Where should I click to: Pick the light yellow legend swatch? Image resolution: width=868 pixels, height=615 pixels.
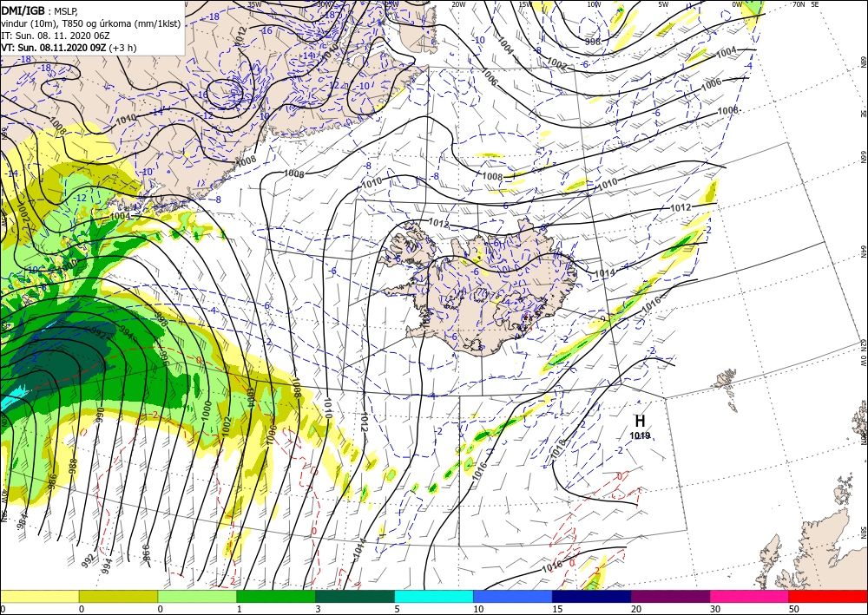pos(39,596)
